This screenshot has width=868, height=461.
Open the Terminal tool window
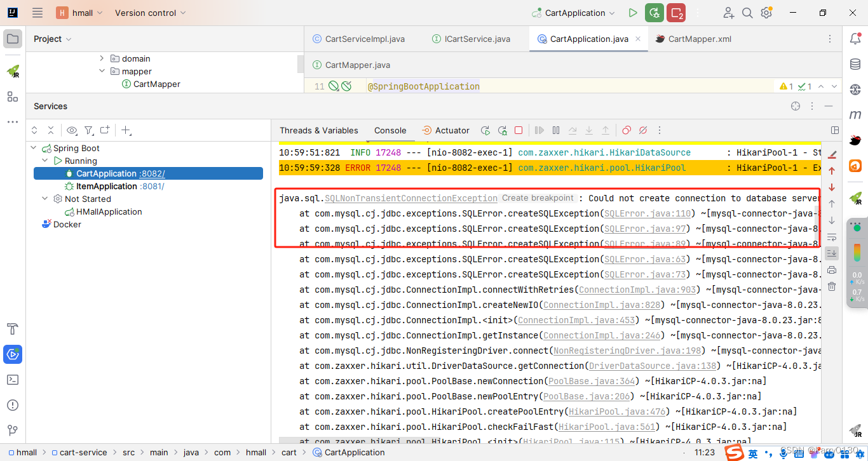pos(13,380)
